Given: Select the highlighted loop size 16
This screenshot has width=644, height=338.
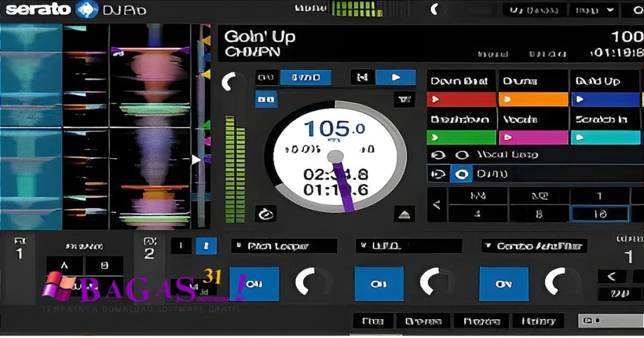Looking at the screenshot, I should [x=599, y=214].
